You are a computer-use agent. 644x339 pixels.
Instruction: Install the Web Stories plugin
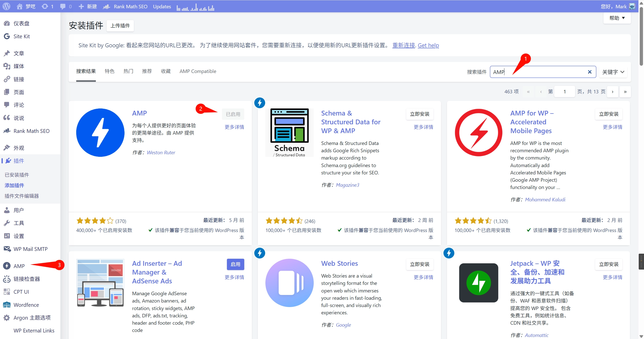pos(420,264)
